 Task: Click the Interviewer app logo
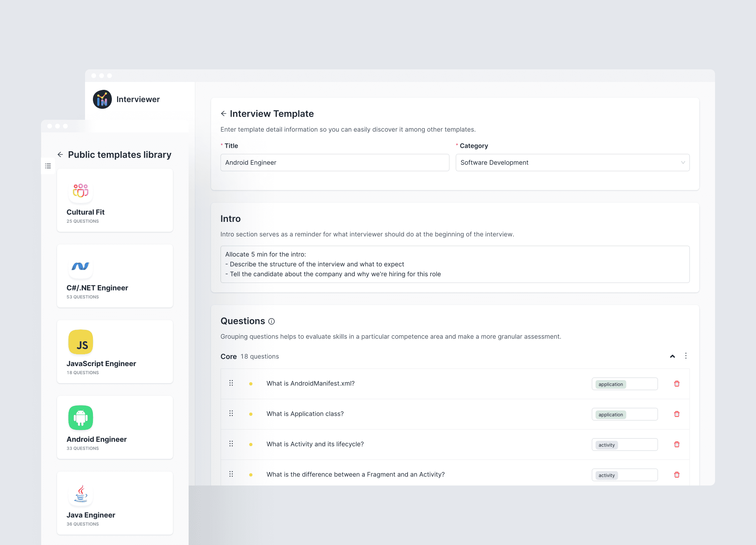pyautogui.click(x=102, y=99)
